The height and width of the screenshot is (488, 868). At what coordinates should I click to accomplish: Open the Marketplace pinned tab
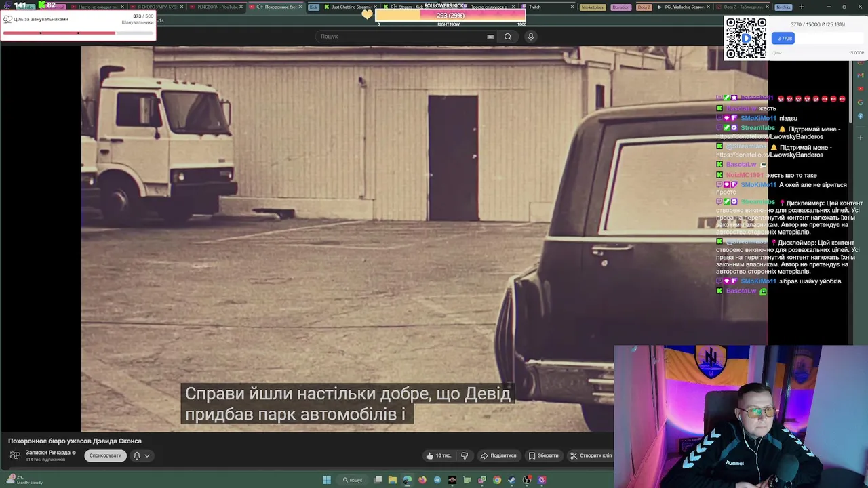tap(593, 7)
